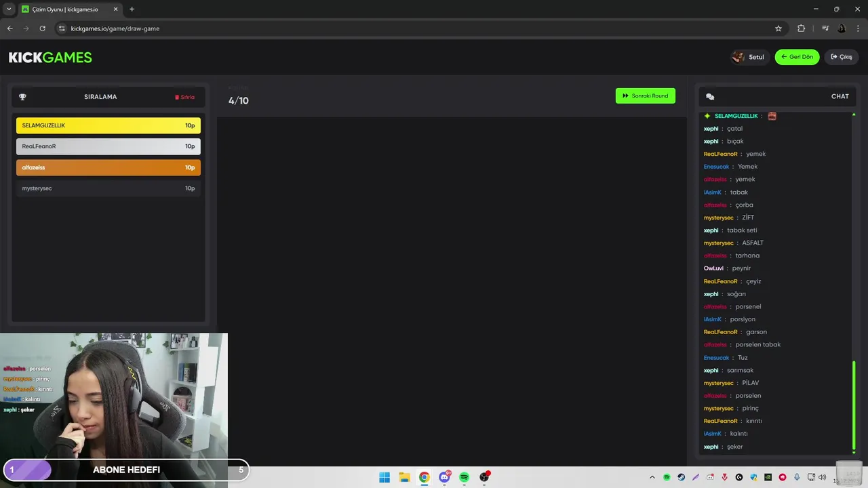Click the ABONE HEDEFI progress bar
868x488 pixels.
point(127,470)
